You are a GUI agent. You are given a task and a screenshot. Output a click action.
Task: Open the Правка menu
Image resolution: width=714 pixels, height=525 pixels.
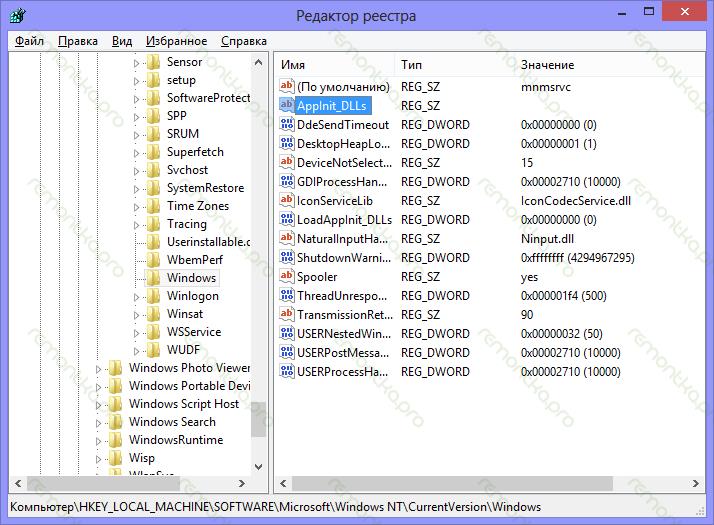pos(78,41)
